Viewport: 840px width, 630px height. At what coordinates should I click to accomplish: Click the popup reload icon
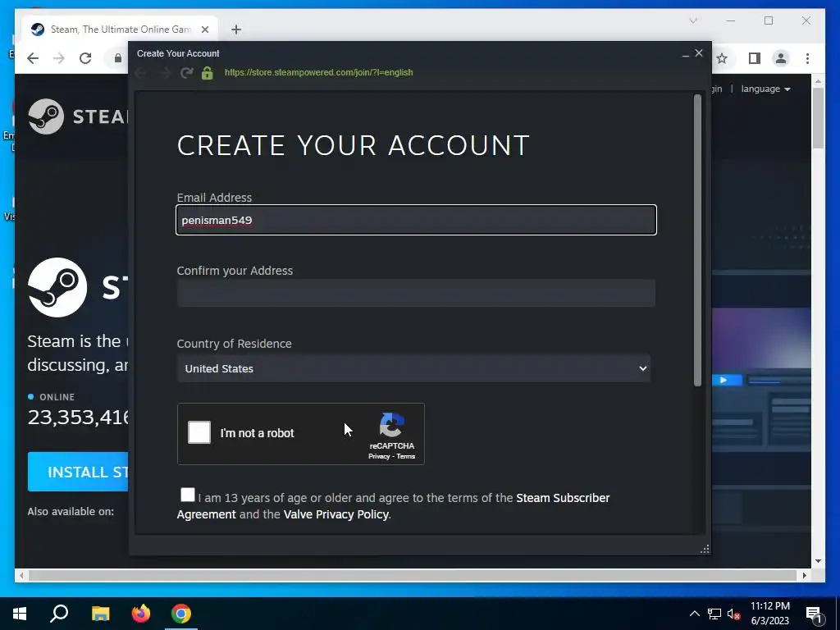[x=186, y=73]
